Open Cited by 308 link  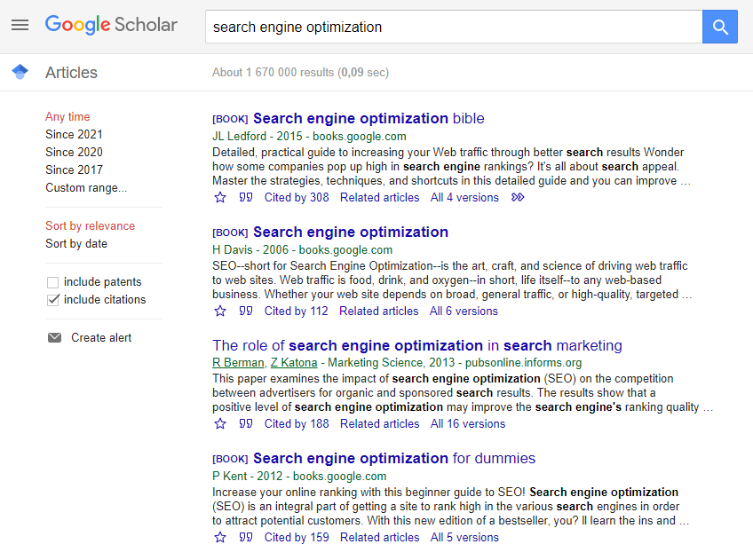(x=297, y=198)
